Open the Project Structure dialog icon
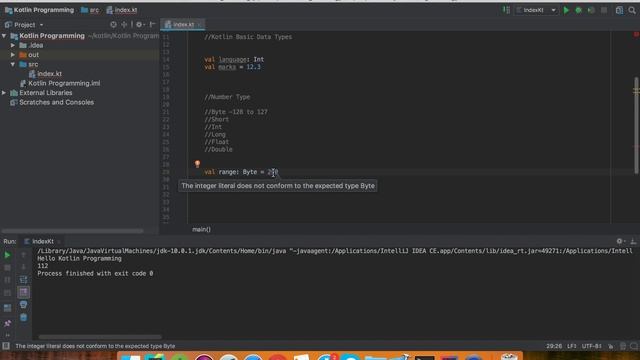 pyautogui.click(x=619, y=10)
